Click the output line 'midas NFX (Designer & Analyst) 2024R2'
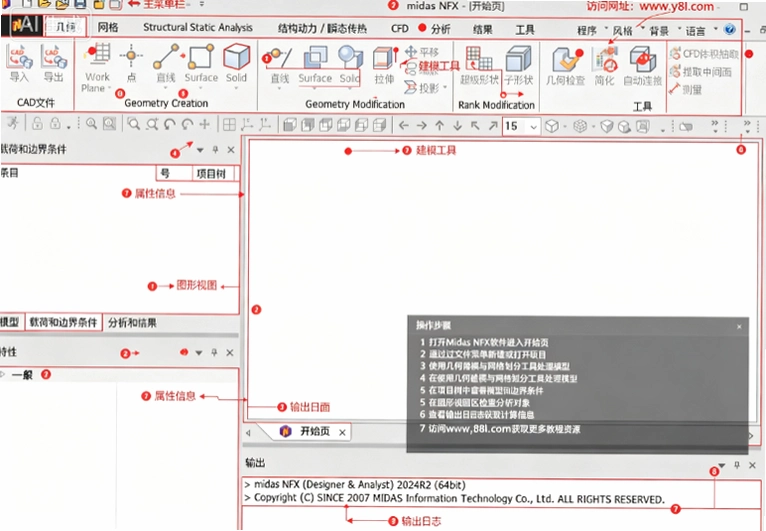 click(x=359, y=485)
